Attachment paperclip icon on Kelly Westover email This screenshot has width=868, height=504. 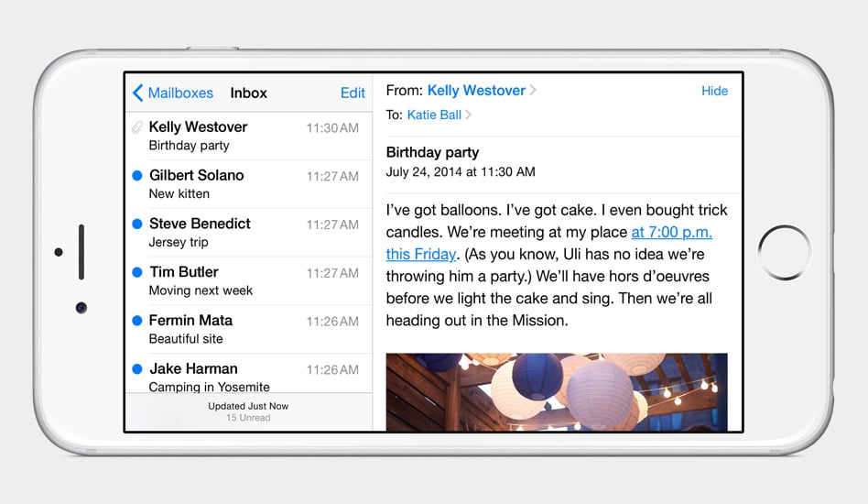point(137,127)
